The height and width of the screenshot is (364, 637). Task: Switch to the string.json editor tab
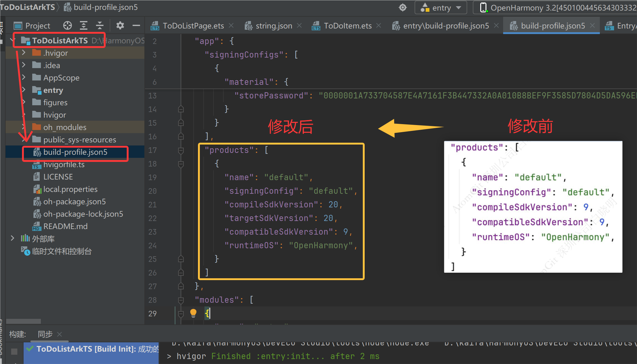pyautogui.click(x=273, y=26)
